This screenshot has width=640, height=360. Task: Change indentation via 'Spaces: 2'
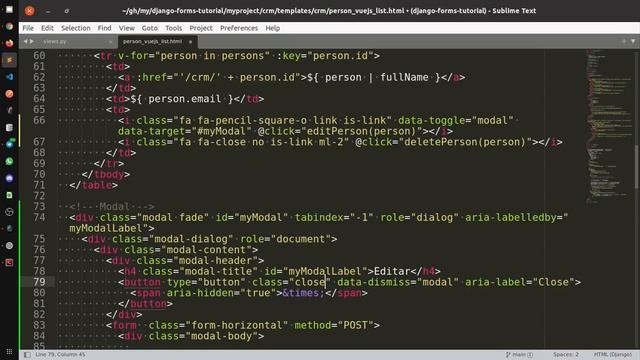click(x=566, y=355)
